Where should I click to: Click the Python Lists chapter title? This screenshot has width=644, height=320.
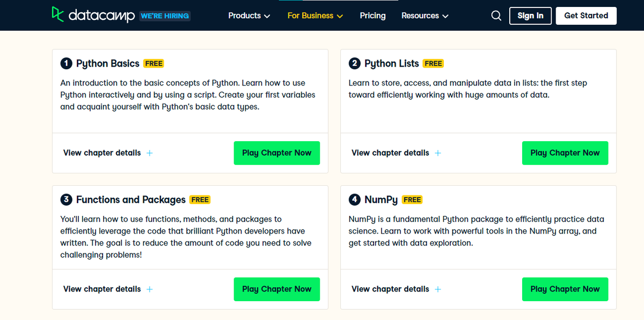392,63
